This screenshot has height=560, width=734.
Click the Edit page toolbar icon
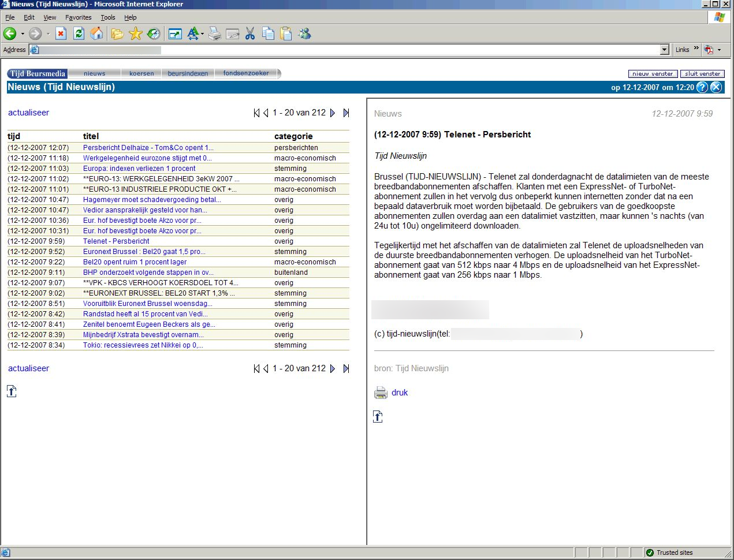(232, 33)
